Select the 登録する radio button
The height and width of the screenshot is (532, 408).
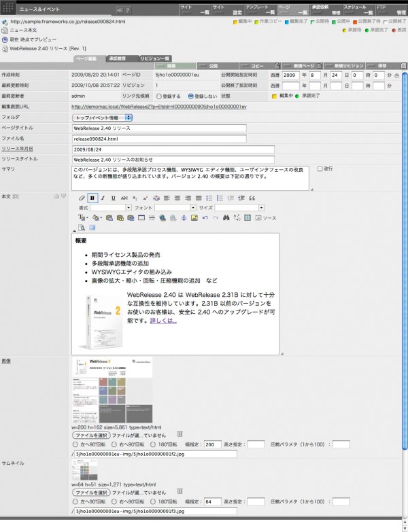pyautogui.click(x=158, y=96)
